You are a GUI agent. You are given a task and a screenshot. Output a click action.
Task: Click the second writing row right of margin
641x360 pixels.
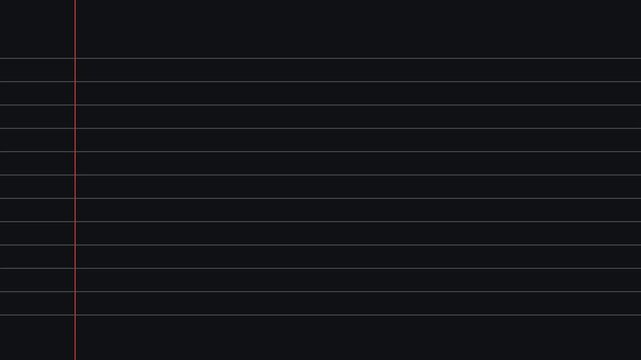point(359,94)
